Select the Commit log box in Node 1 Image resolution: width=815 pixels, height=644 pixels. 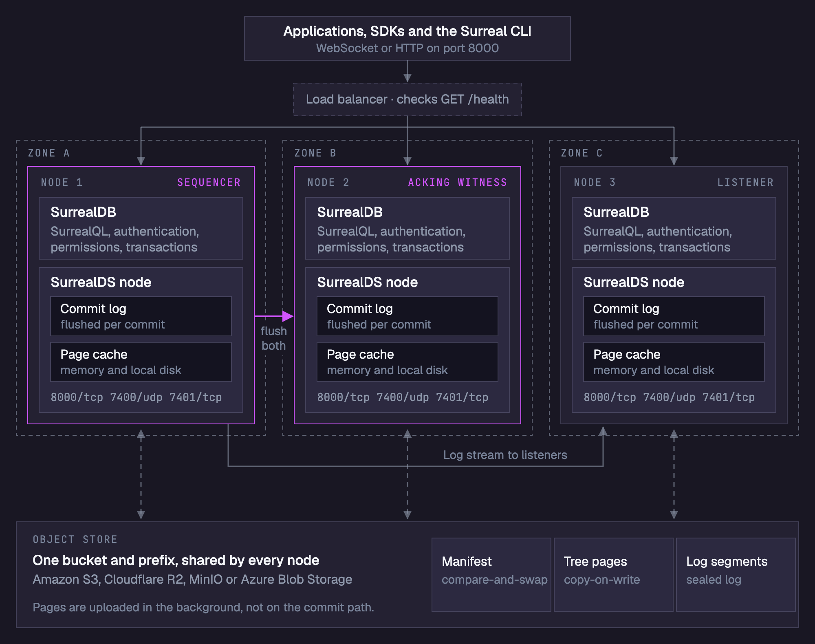[x=141, y=316]
